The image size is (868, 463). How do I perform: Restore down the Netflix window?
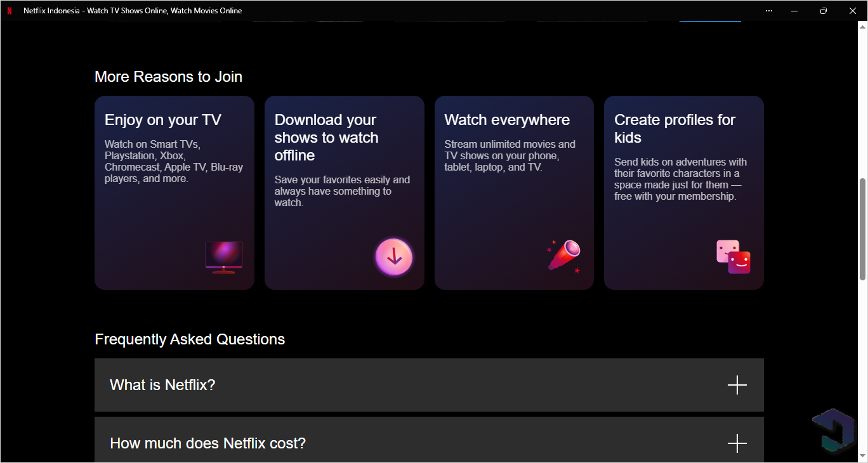tap(824, 11)
